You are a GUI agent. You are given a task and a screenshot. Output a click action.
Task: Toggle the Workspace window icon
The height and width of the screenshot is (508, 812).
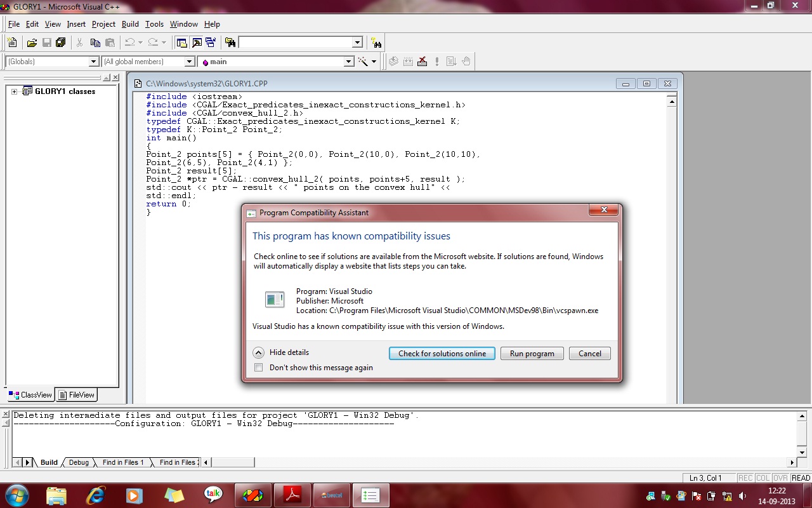182,43
